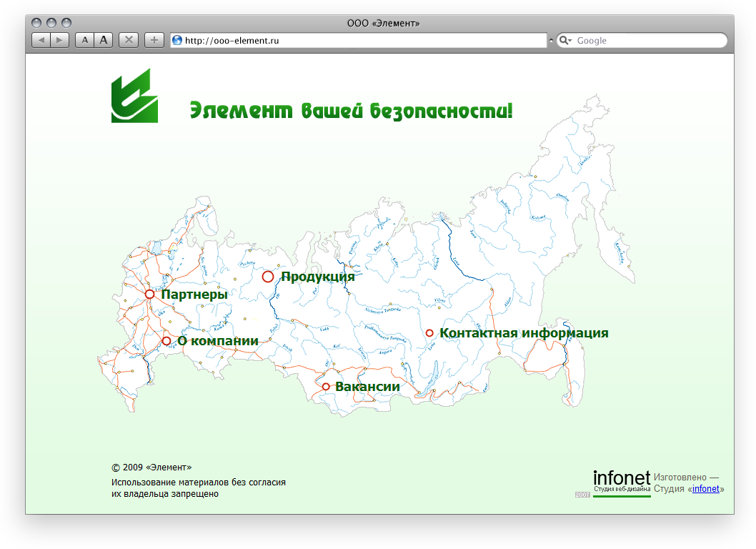Click the small 2007 badge near infonet logo

(x=582, y=495)
